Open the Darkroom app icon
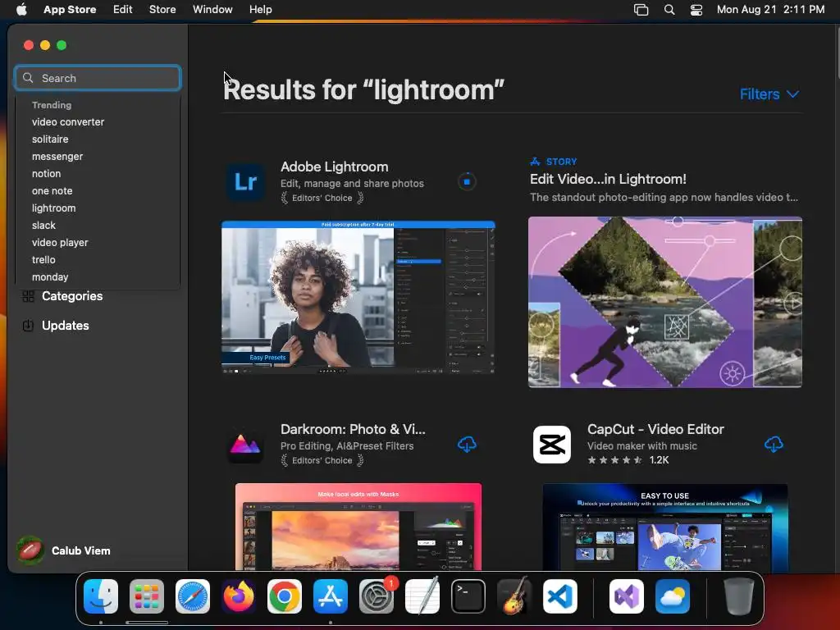 [x=245, y=444]
